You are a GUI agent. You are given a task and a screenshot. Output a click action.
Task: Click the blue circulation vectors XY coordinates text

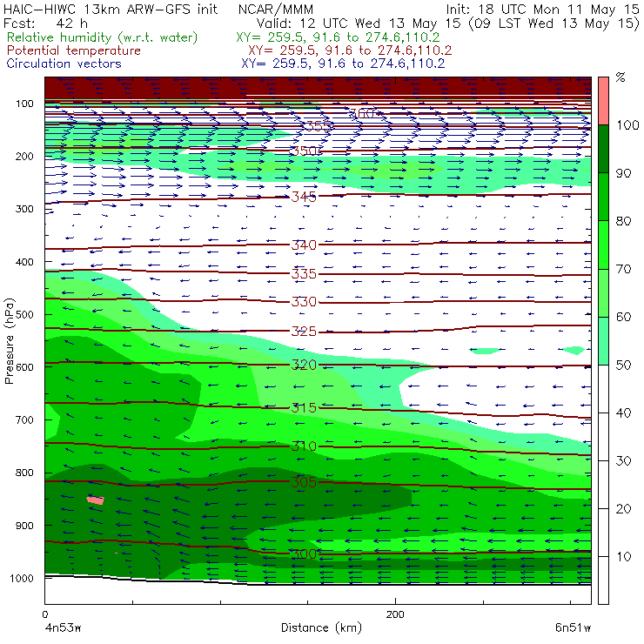tap(343, 64)
